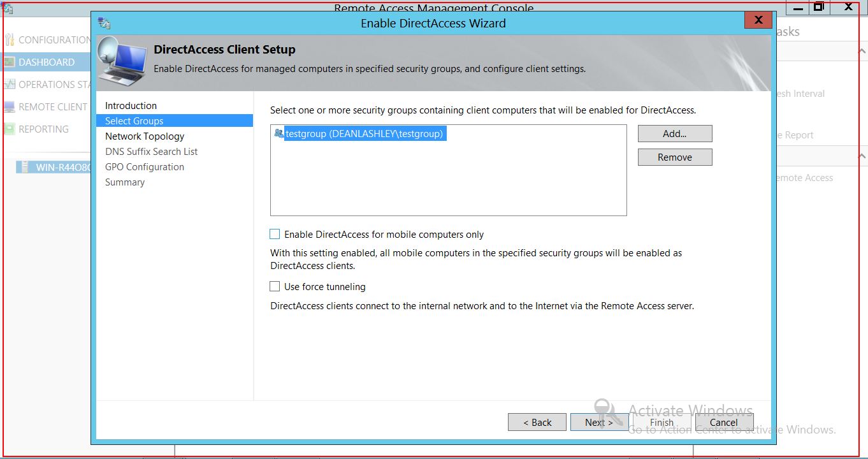Enable DirectAccess for mobile computers only
The height and width of the screenshot is (459, 868).
click(x=275, y=235)
